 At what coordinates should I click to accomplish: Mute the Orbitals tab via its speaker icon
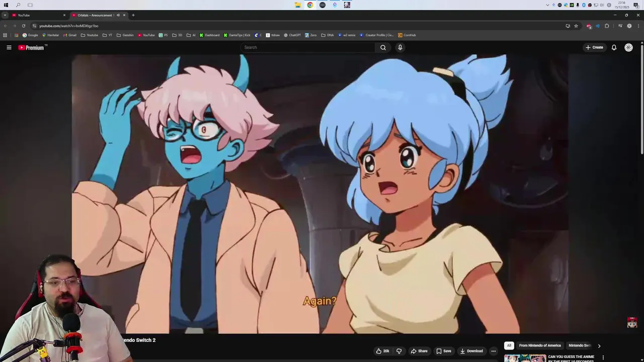pos(118,15)
